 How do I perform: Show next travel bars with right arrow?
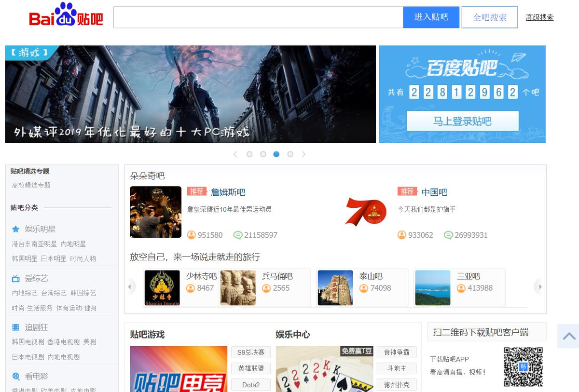pyautogui.click(x=539, y=287)
